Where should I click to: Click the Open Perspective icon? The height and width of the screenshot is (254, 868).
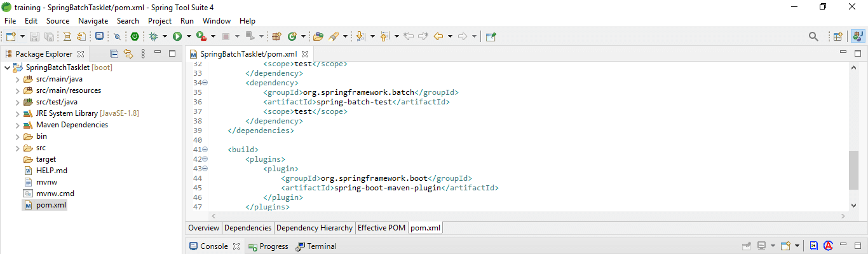click(838, 37)
